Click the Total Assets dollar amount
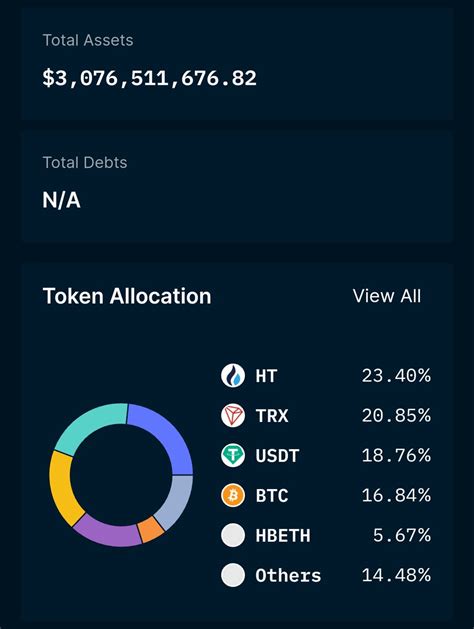Screen dimensions: 474x629 click(x=149, y=78)
